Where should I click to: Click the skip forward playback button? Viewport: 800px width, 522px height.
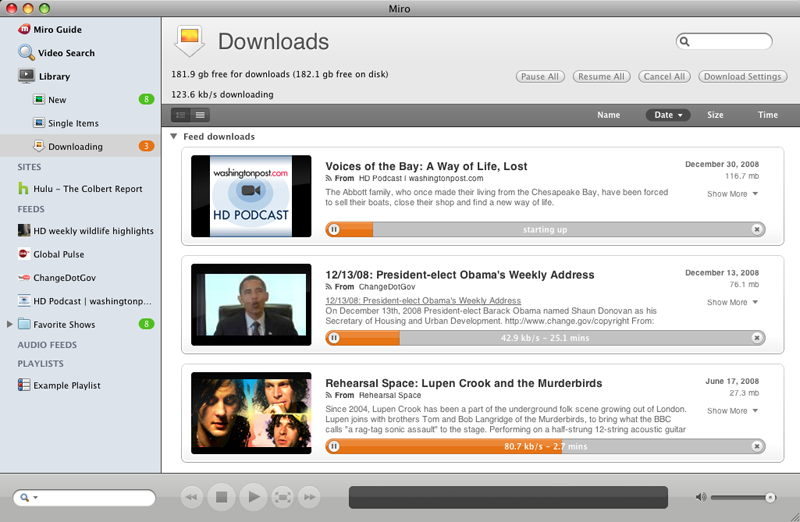[x=309, y=496]
